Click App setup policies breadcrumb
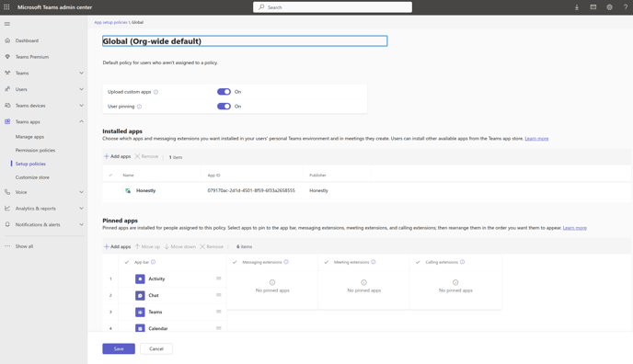 click(110, 22)
